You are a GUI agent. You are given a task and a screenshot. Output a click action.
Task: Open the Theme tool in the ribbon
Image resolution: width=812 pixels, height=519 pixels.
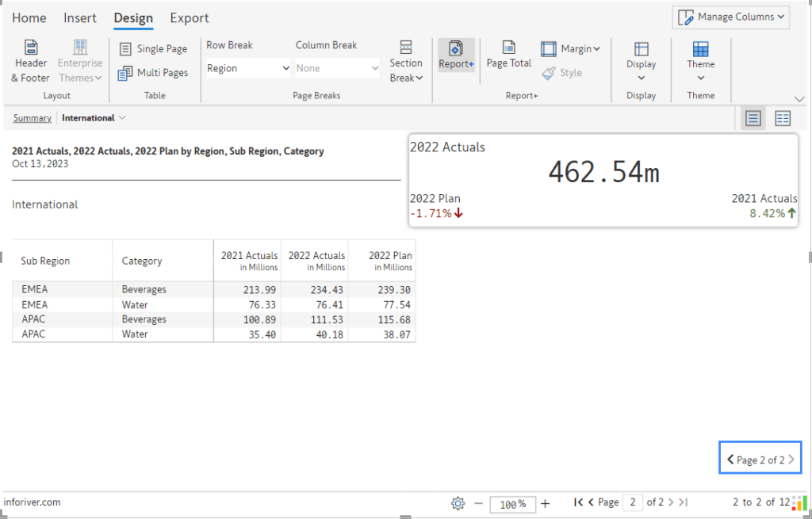point(700,62)
